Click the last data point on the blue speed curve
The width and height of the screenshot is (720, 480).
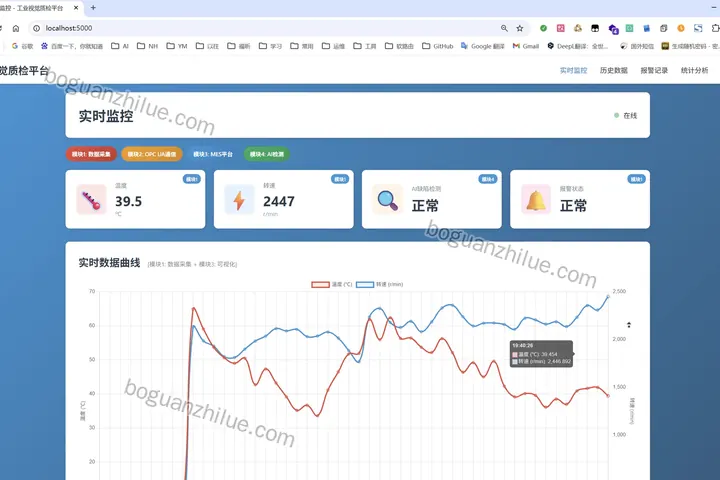[x=608, y=297]
